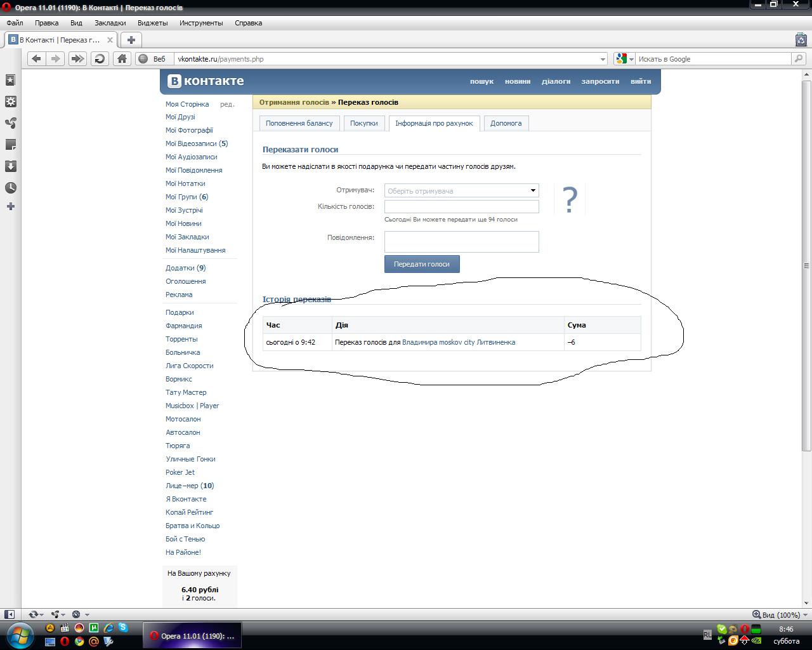
Task: Open Opera Unite status bar icon
Action: (55, 614)
